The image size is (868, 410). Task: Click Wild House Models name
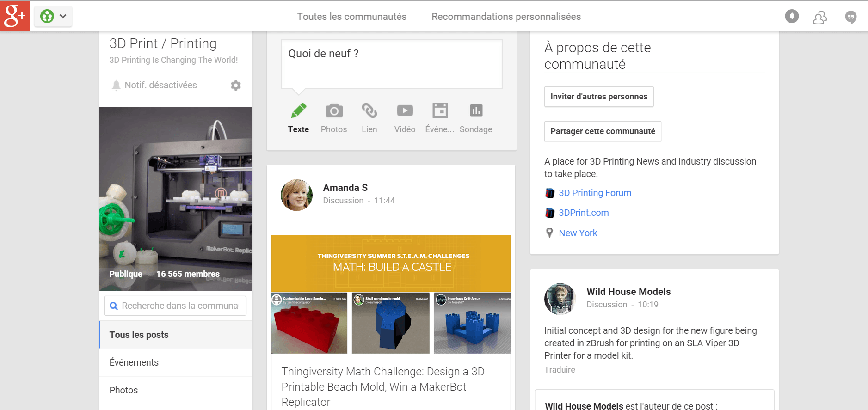coord(628,292)
